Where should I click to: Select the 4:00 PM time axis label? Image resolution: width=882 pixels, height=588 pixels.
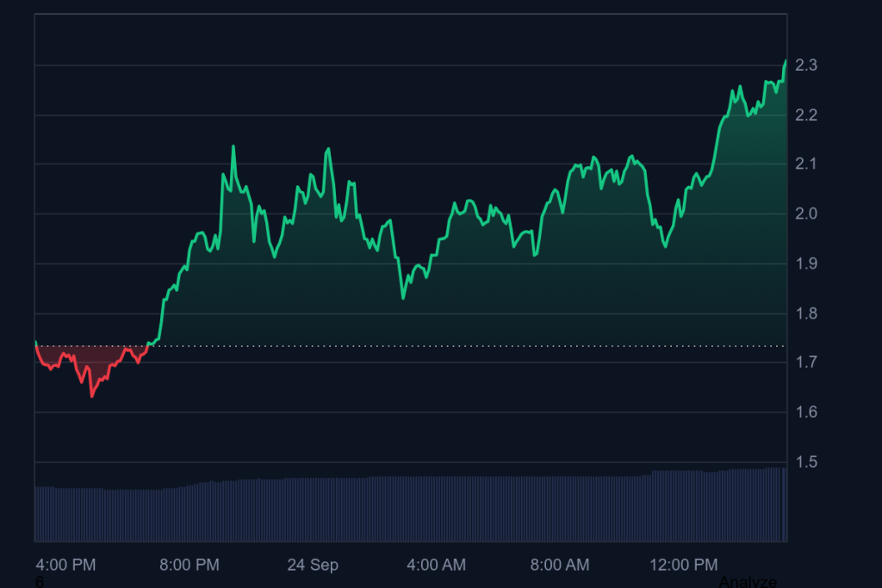pos(66,565)
